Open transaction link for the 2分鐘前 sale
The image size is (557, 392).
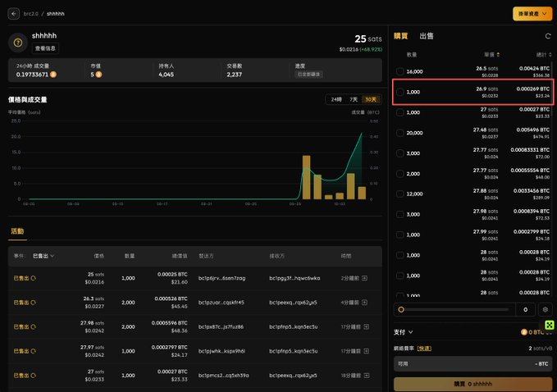tap(364, 278)
